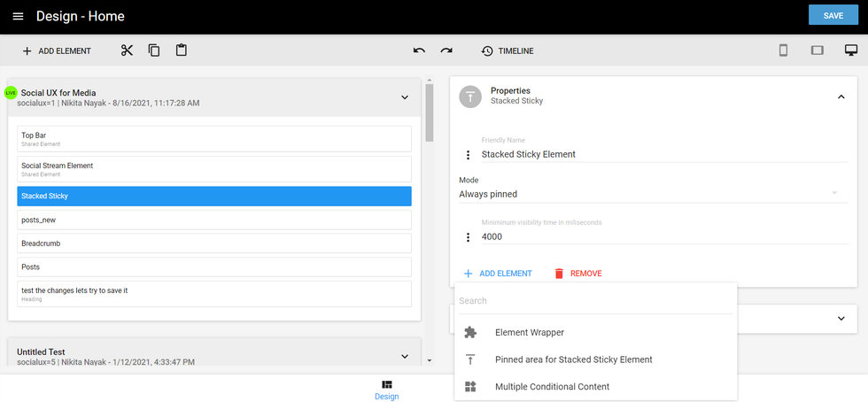
Task: Select Multiple Conditional Content option
Action: tap(552, 387)
